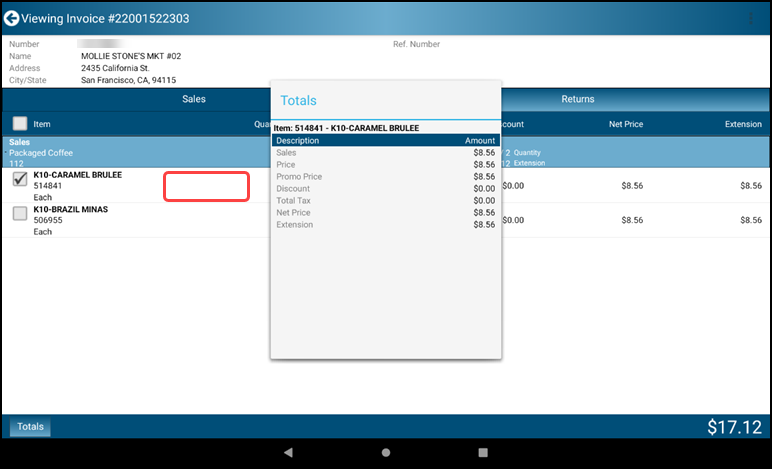Click the Ref. Number label

[416, 44]
